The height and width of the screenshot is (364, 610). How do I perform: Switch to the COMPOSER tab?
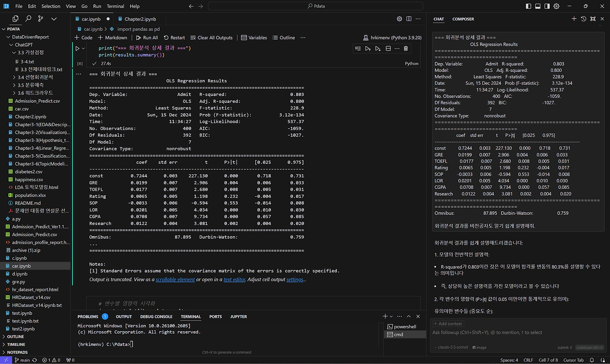pyautogui.click(x=463, y=19)
